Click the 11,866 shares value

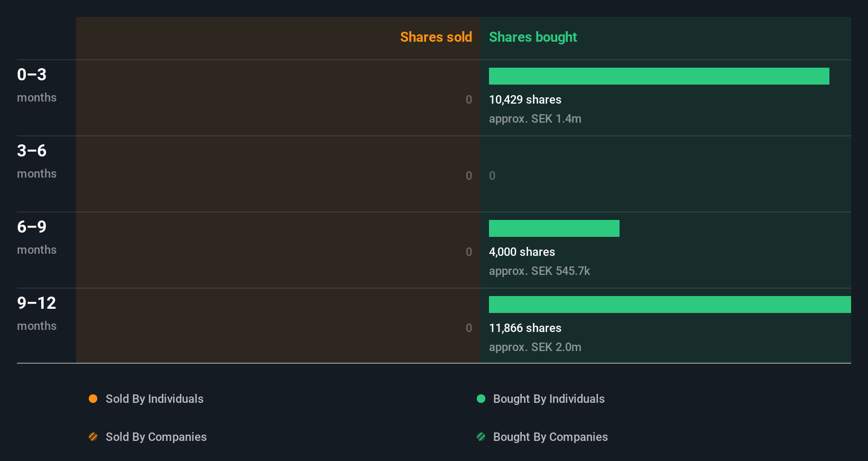pyautogui.click(x=525, y=328)
